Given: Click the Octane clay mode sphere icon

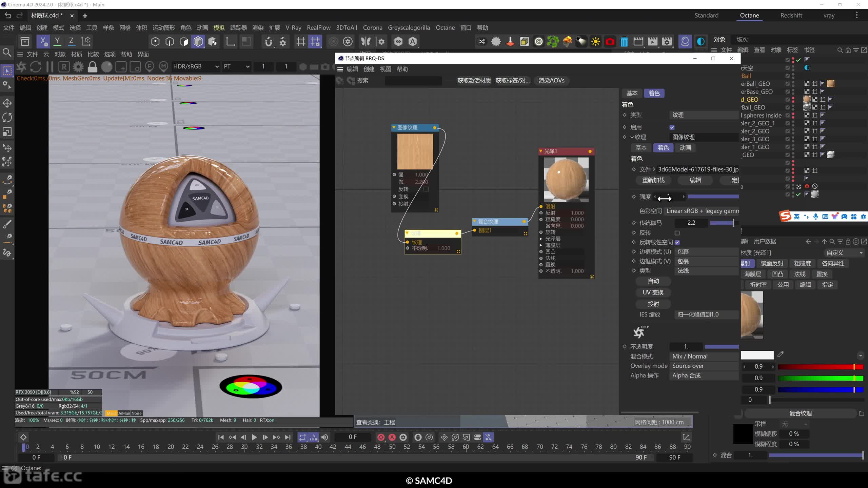Looking at the screenshot, I should (107, 67).
